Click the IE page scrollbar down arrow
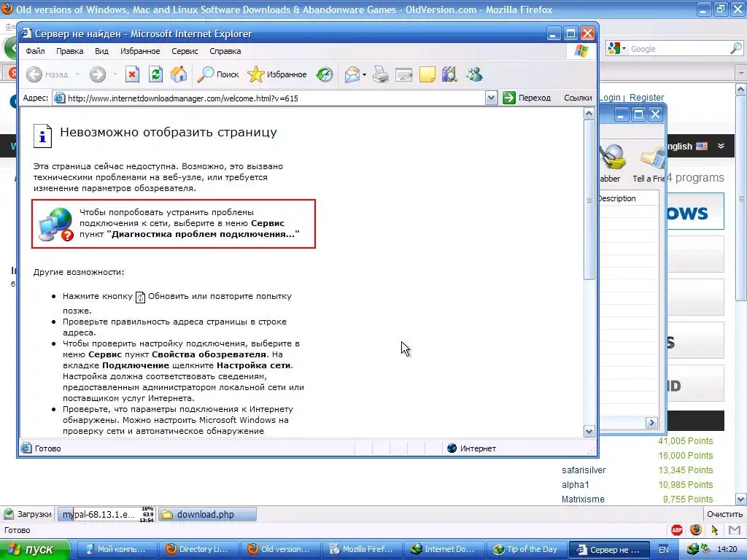Viewport: 747px width, 560px height. 589,432
